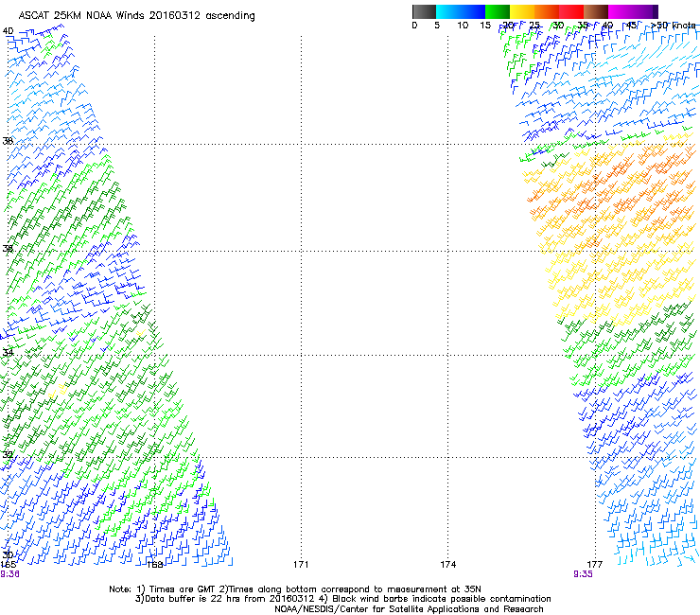This screenshot has width=700, height=615.
Task: Select the green 15-20 knots legend swatch
Action: (498, 11)
